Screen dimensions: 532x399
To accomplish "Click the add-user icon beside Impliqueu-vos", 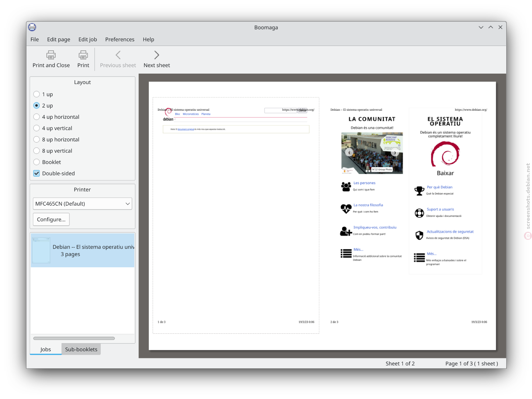I will (346, 231).
